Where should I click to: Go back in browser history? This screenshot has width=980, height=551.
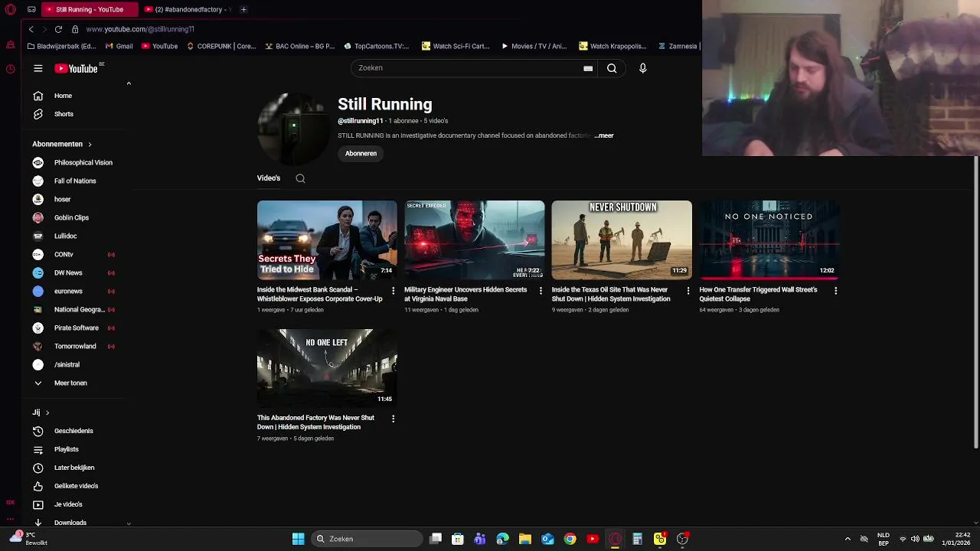(x=31, y=29)
